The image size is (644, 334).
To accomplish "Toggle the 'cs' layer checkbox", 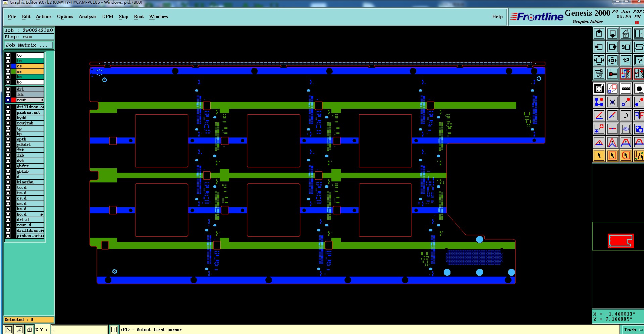I will click(x=8, y=66).
